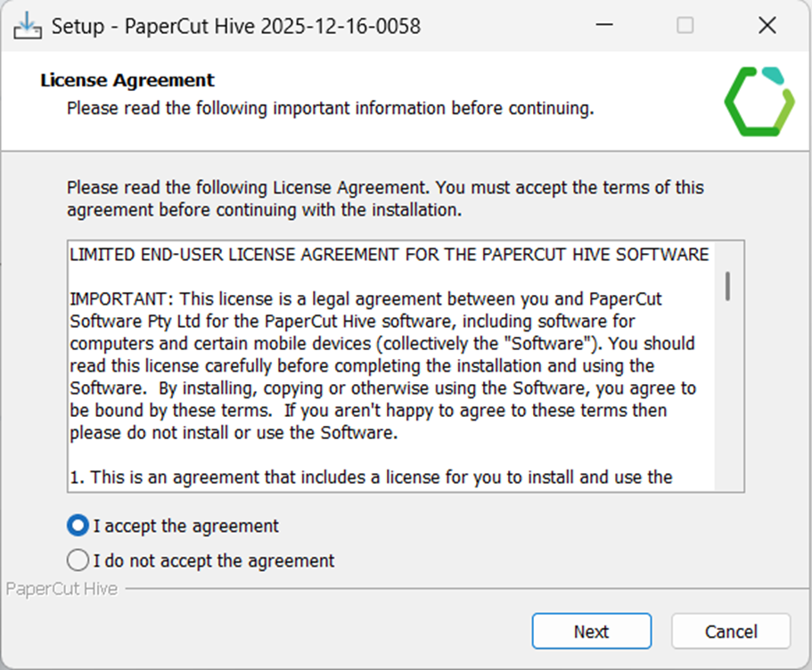Click the green PaperCut Hive hexagon logo
This screenshot has width=812, height=670.
coord(758,101)
